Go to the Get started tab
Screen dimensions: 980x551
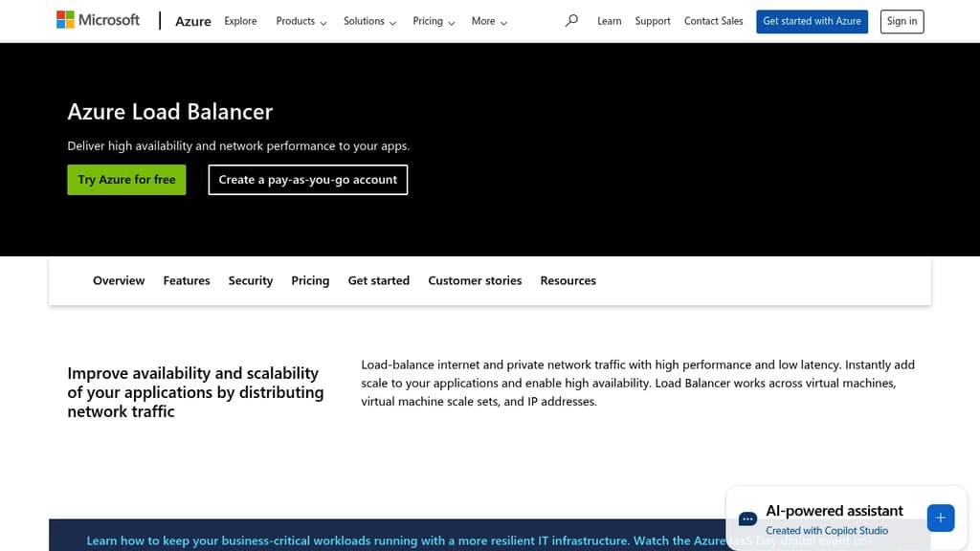pos(379,280)
